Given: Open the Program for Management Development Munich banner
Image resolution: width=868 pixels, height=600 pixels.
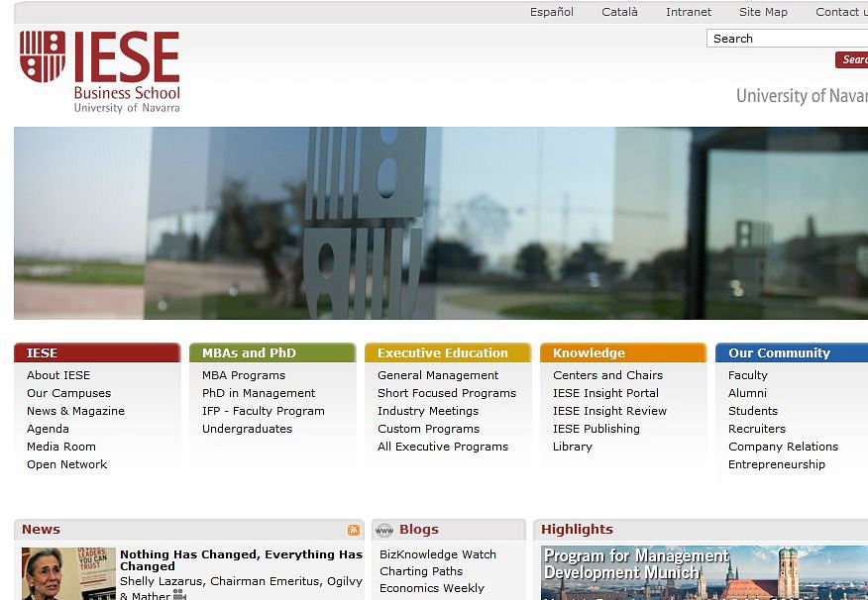Looking at the screenshot, I should (705, 573).
